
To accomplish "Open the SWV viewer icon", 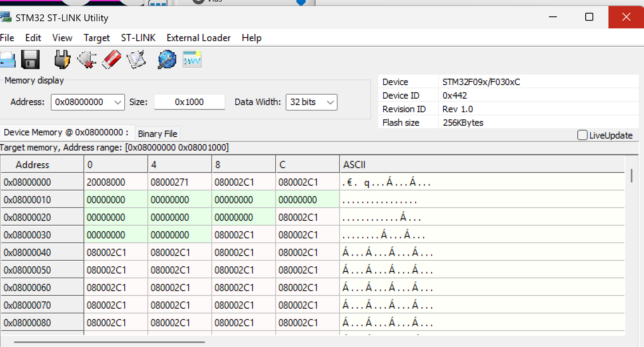I will click(192, 60).
